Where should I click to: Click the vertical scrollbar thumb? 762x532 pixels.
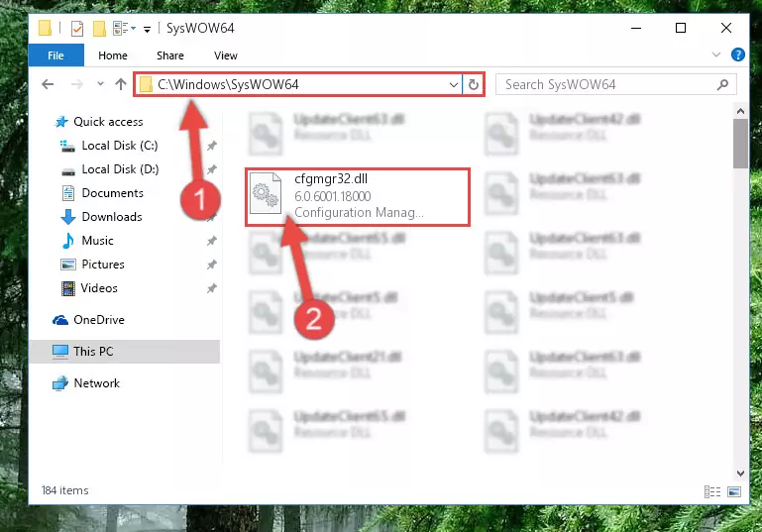(x=740, y=144)
